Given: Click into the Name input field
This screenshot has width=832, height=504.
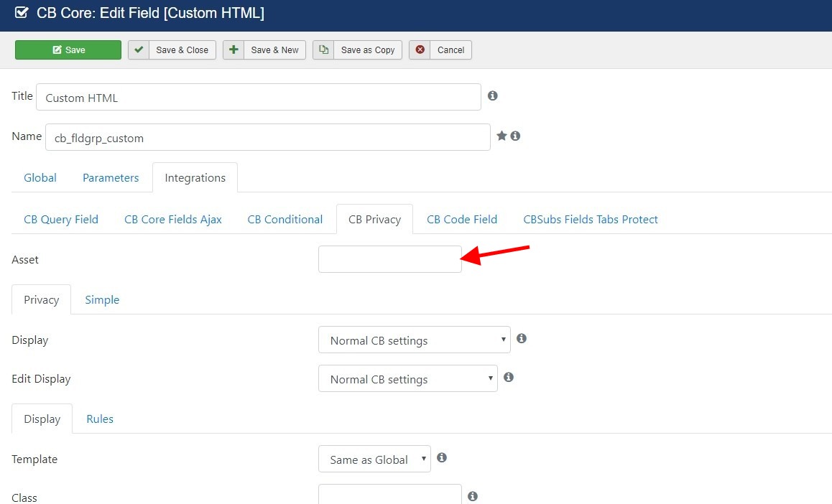Looking at the screenshot, I should coord(268,137).
